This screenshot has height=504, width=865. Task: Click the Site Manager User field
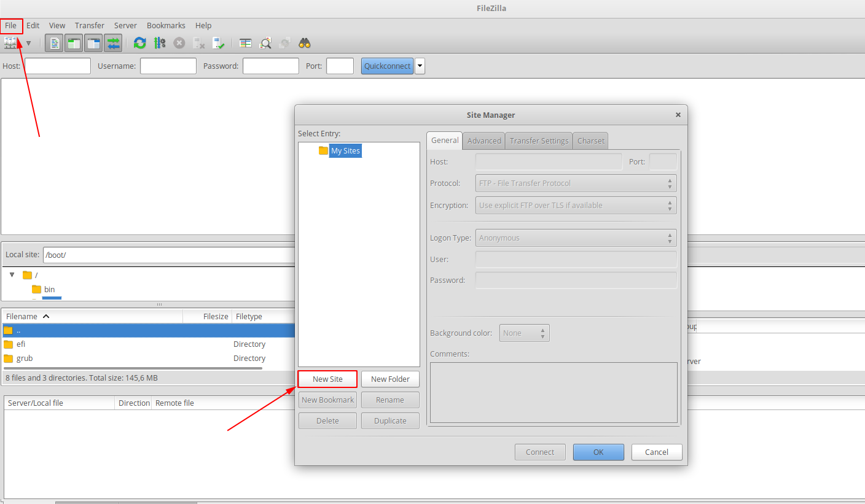click(576, 259)
